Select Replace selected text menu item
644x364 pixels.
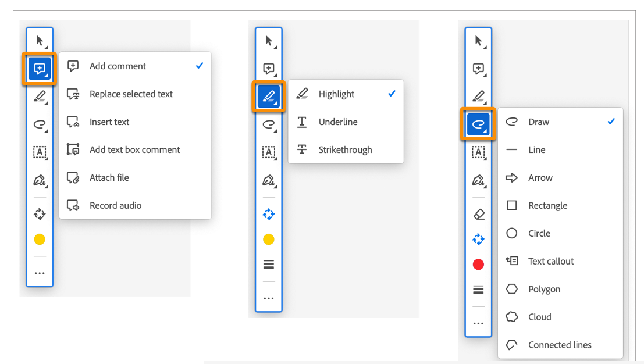(131, 94)
